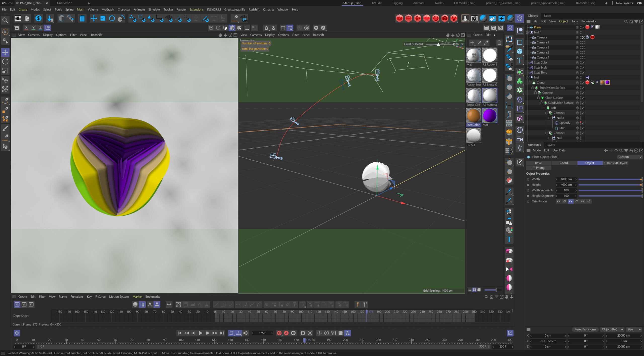Collapse the Cloner object tree
The width and height of the screenshot is (644, 356).
click(530, 83)
